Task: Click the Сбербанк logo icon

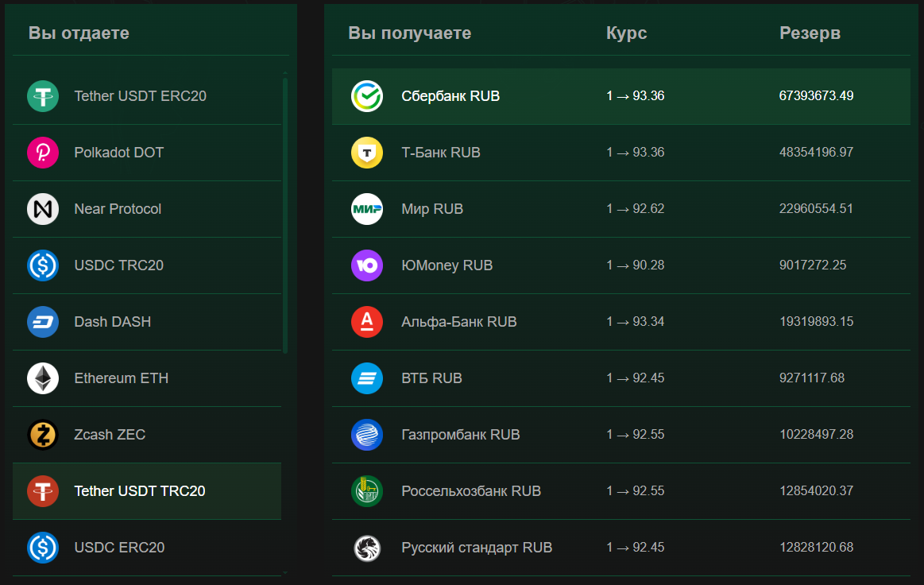Action: (367, 96)
